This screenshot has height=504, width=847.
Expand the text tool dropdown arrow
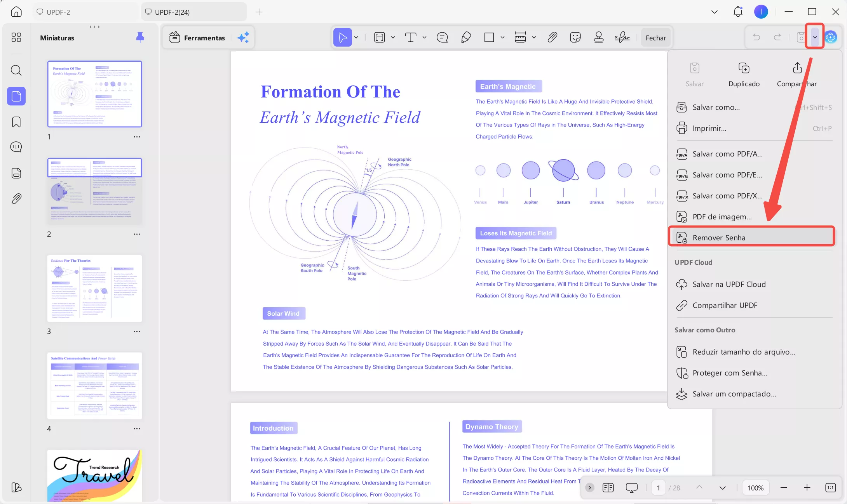424,38
